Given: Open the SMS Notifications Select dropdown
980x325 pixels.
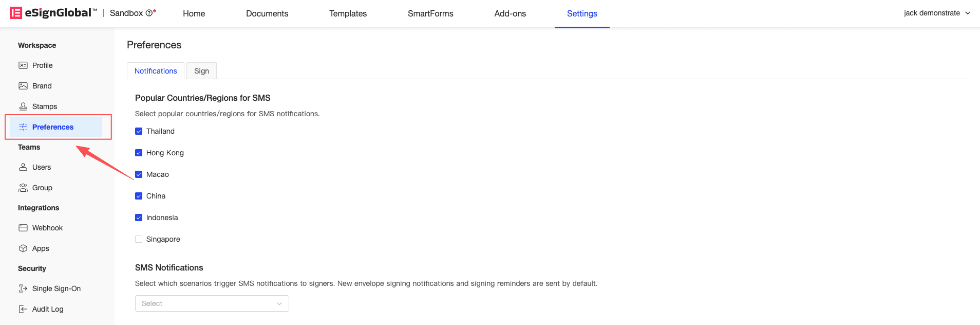Looking at the screenshot, I should [x=212, y=303].
